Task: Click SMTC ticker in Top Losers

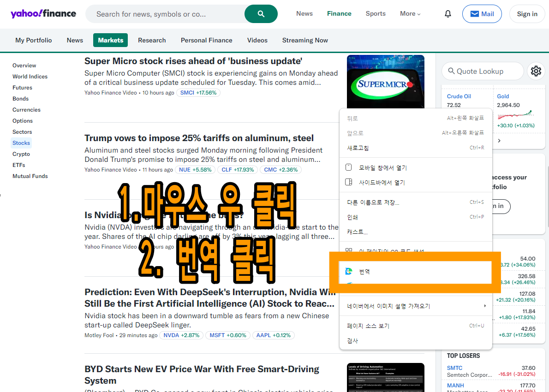Action: click(x=454, y=368)
